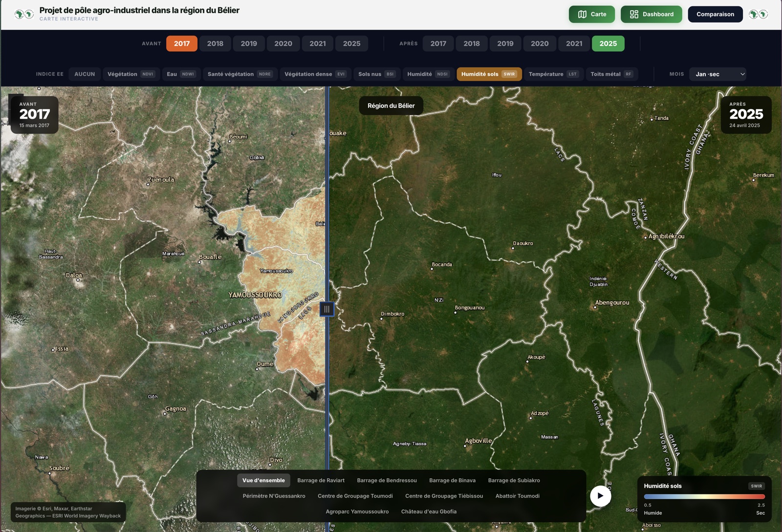The height and width of the screenshot is (532, 782).
Task: Select 2017 in the AVANT year row
Action: (x=182, y=43)
